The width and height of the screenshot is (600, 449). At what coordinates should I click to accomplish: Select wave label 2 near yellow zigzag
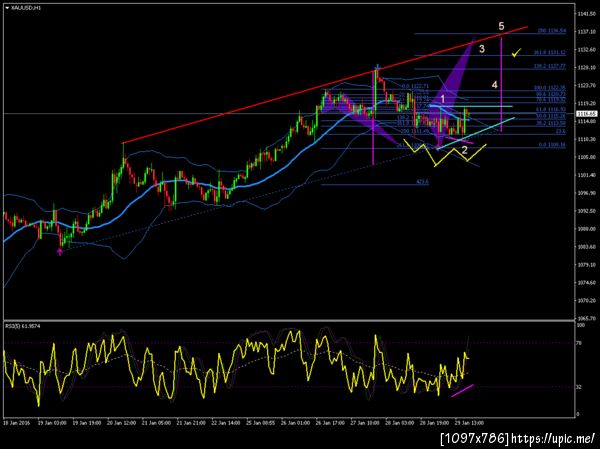coord(464,150)
